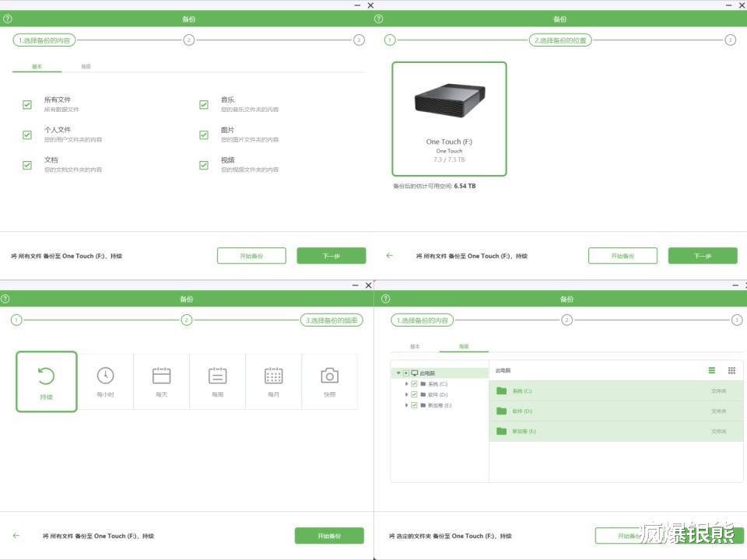Click the 新加卷 (E:) green folder icon
This screenshot has height=560, width=747.
tap(502, 432)
